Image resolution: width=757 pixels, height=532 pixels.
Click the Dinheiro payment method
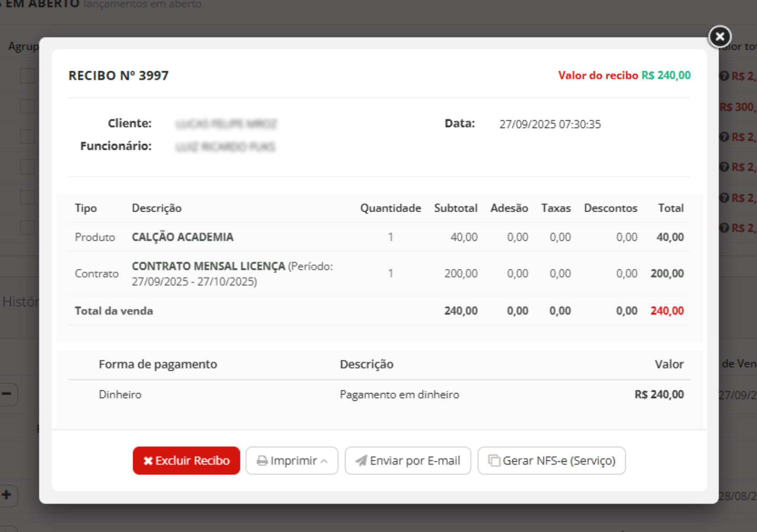(120, 395)
